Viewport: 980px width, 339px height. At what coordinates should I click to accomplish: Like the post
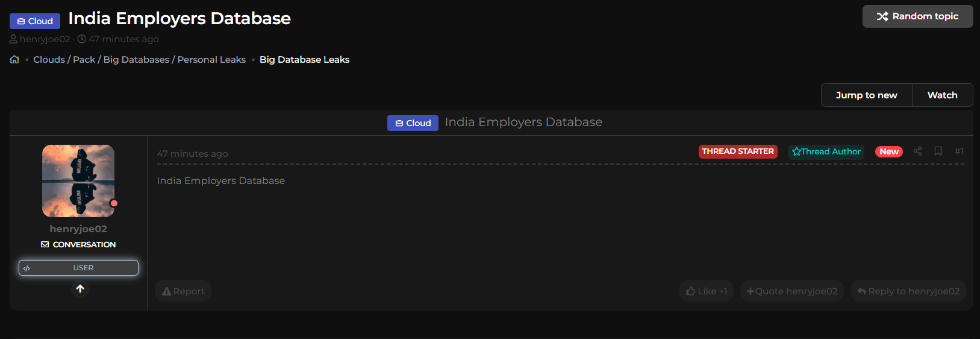click(706, 291)
